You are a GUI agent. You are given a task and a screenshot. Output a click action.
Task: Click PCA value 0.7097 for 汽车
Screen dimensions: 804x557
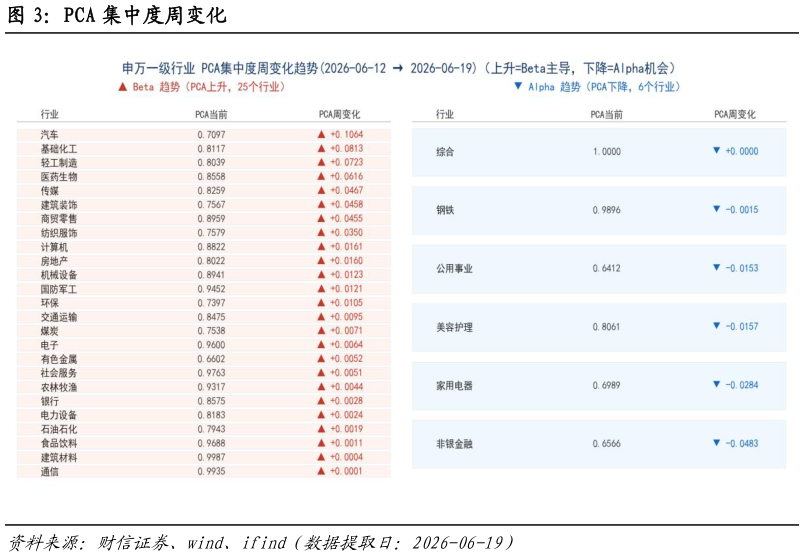coord(211,135)
